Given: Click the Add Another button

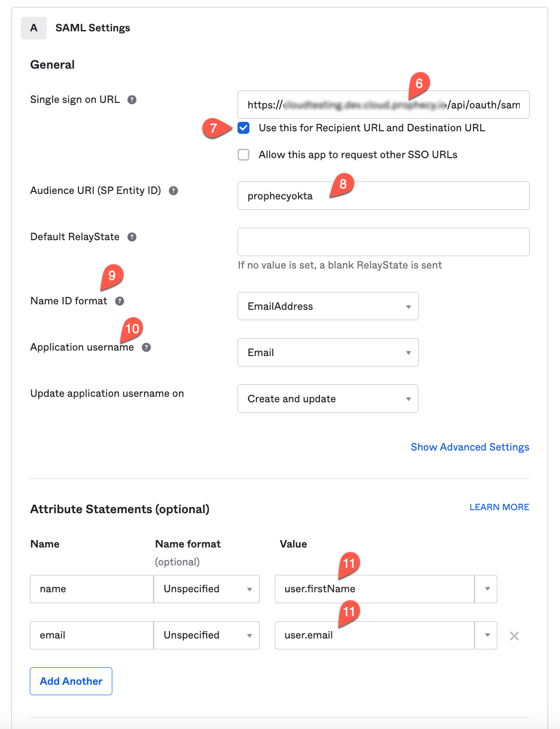Looking at the screenshot, I should pyautogui.click(x=71, y=681).
